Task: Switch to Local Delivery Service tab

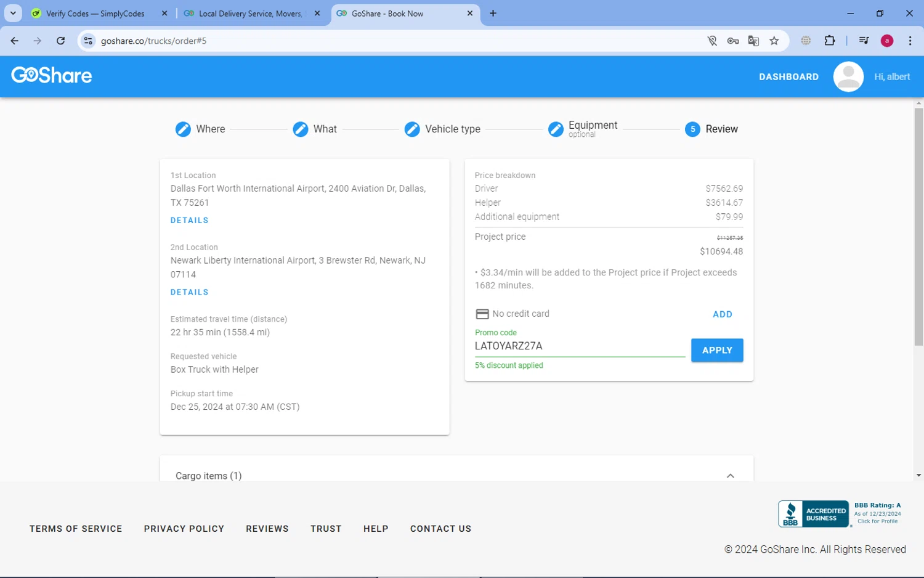Action: [x=251, y=14]
